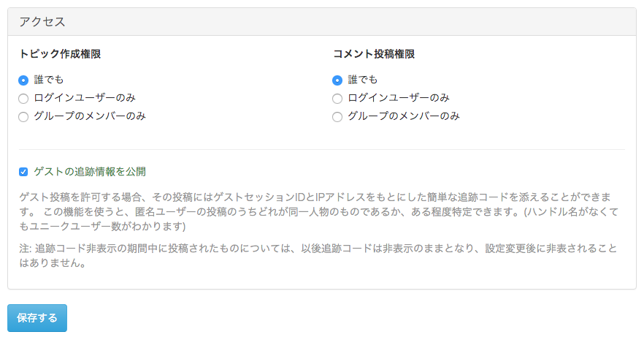Click グループのメンバーのみ label text for comment posting
Screen dimensions: 644x340
point(404,116)
